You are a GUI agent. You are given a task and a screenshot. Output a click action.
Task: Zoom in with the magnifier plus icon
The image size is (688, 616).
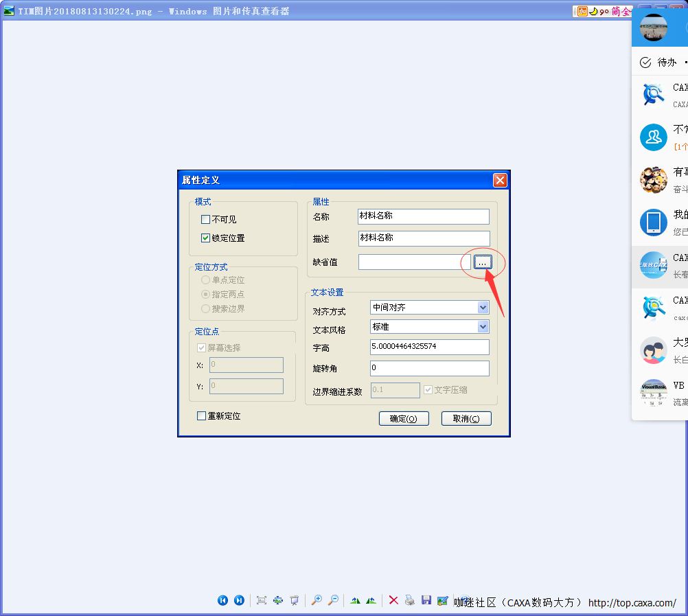(317, 600)
